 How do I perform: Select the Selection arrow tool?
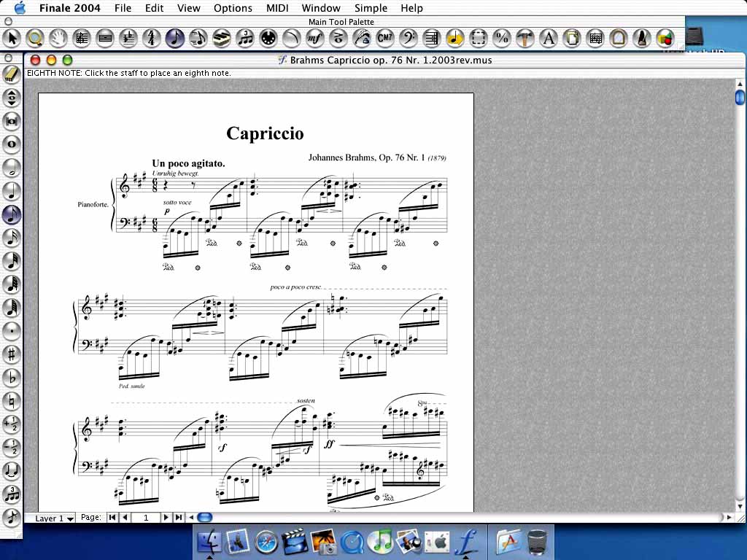point(12,38)
